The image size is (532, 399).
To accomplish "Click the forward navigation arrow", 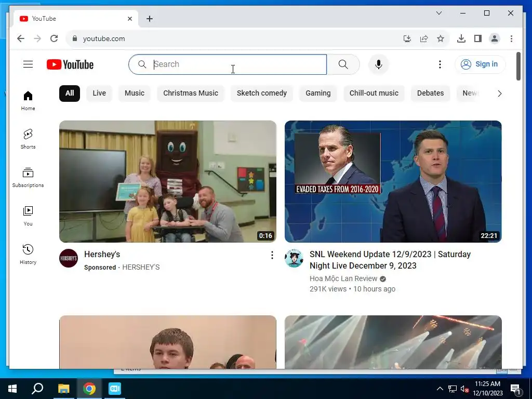I will [37, 38].
